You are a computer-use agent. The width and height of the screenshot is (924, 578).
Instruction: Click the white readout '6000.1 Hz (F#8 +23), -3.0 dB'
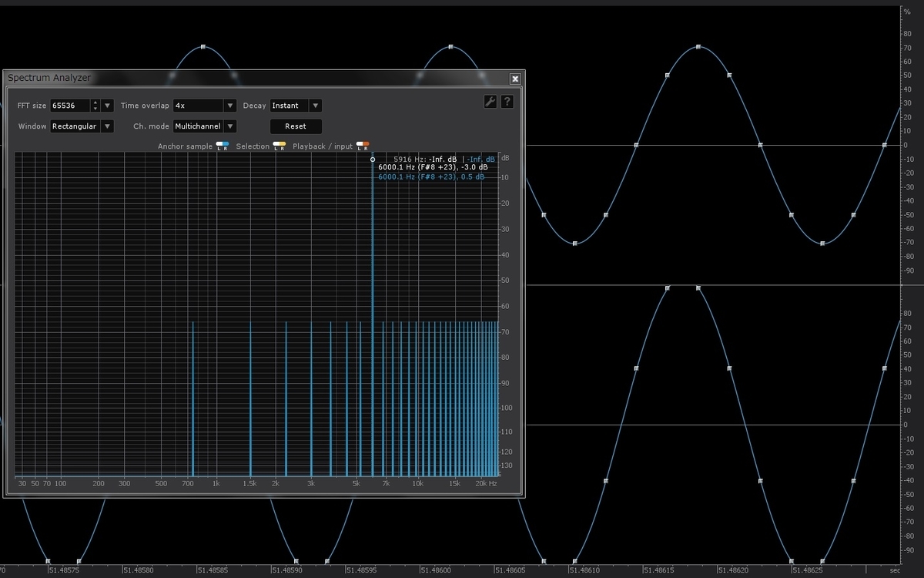point(433,167)
